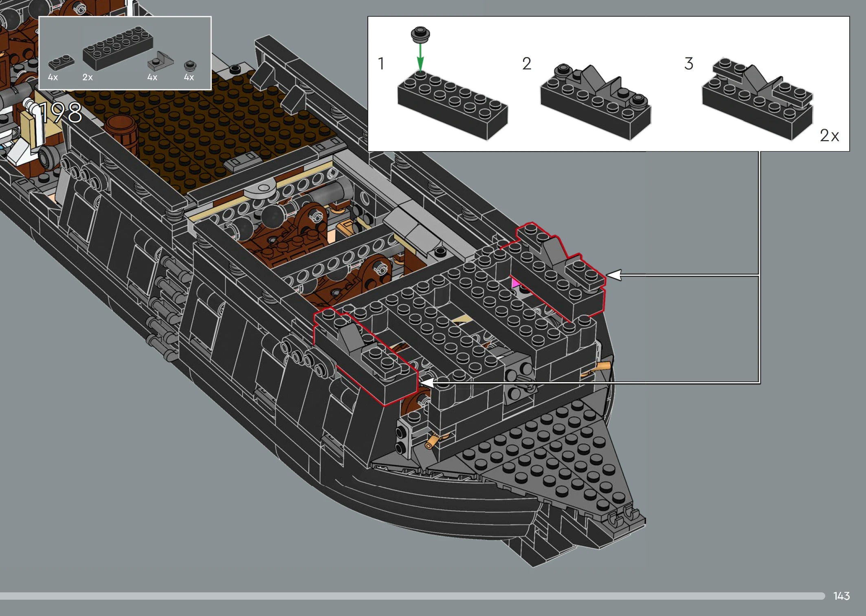This screenshot has height=616, width=866.
Task: Click the round 1x1 stud in parts list
Action: 190,66
